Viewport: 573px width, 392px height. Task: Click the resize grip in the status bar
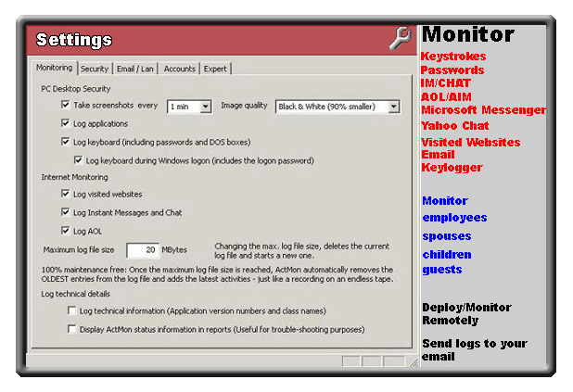tap(414, 362)
